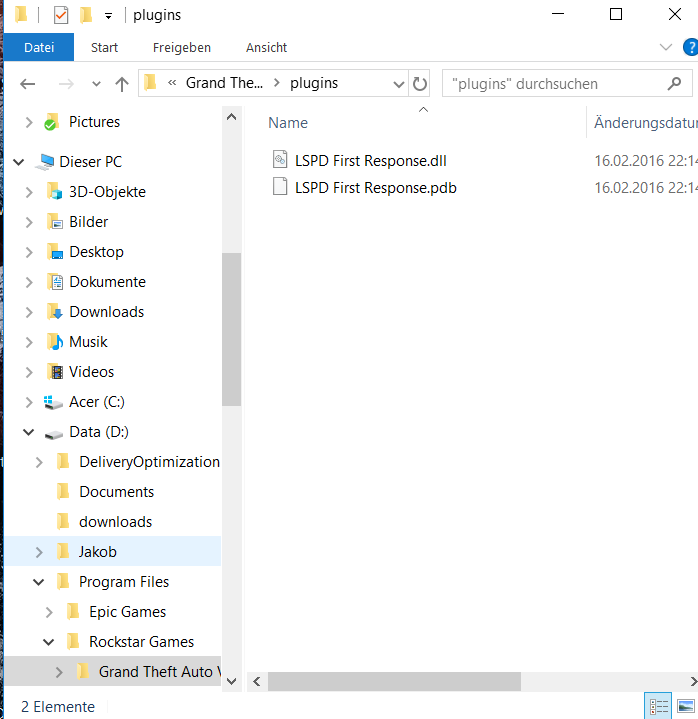Click the forward navigation arrow

pos(66,84)
